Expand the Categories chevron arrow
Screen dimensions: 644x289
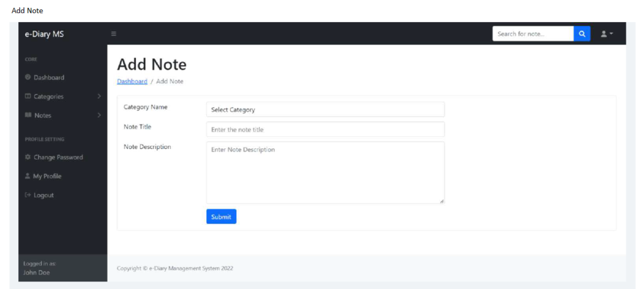point(99,97)
